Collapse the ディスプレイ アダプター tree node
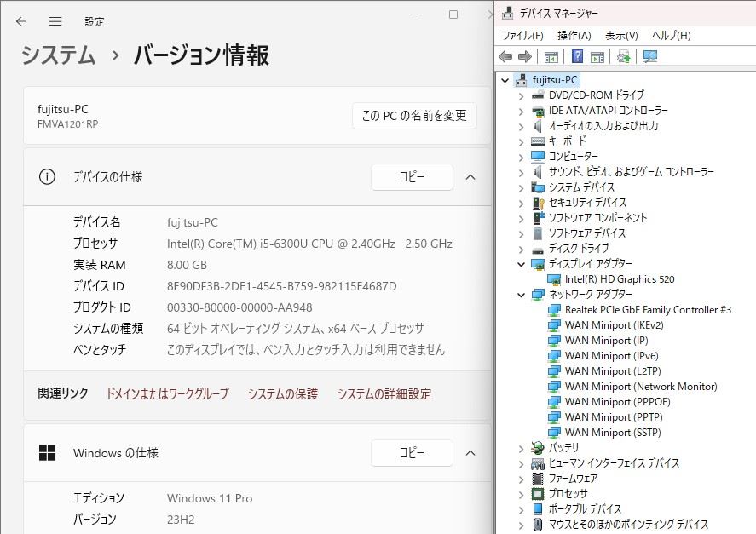The width and height of the screenshot is (756, 534). pos(522,264)
